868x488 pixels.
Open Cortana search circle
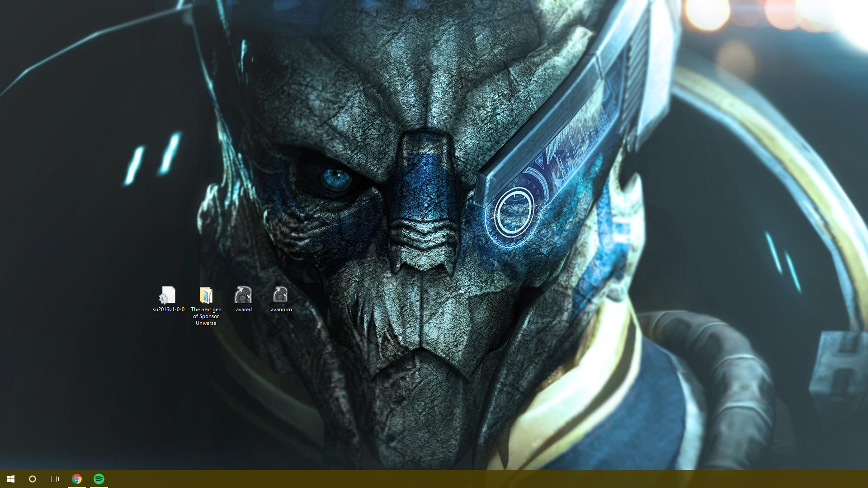(x=33, y=479)
